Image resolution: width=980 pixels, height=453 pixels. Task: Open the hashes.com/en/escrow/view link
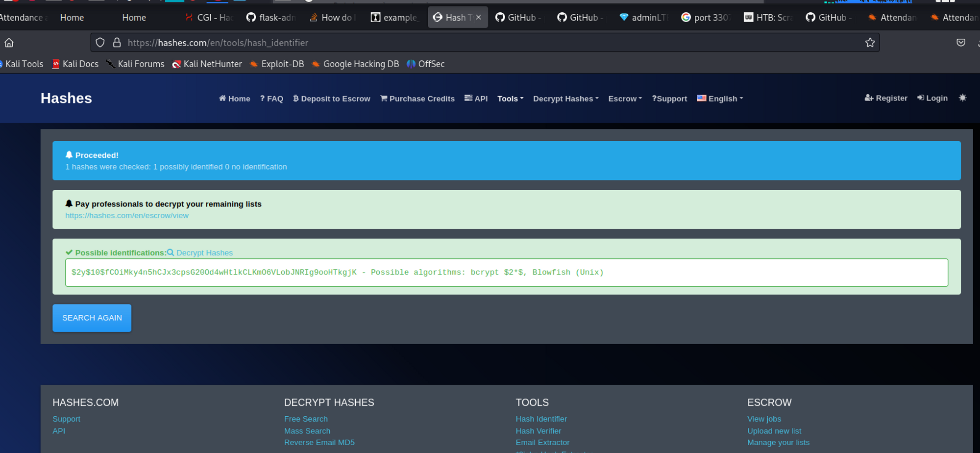click(x=127, y=215)
